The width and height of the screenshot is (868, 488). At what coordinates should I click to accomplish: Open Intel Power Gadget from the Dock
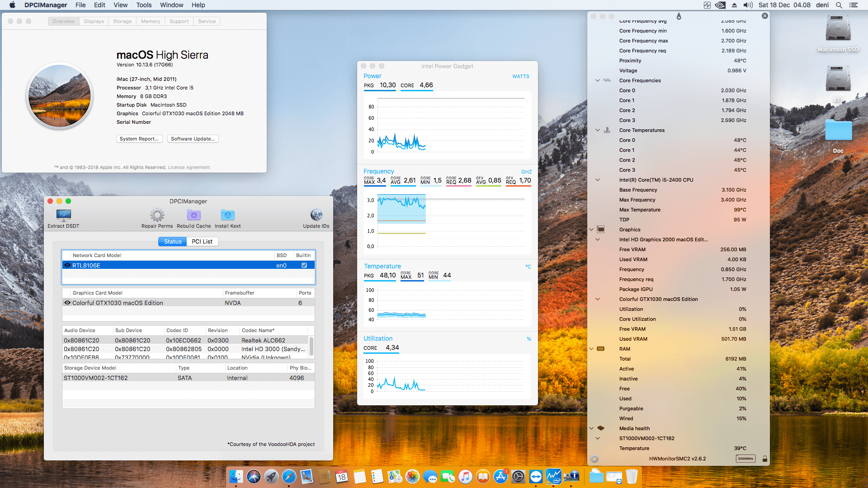coord(553,476)
